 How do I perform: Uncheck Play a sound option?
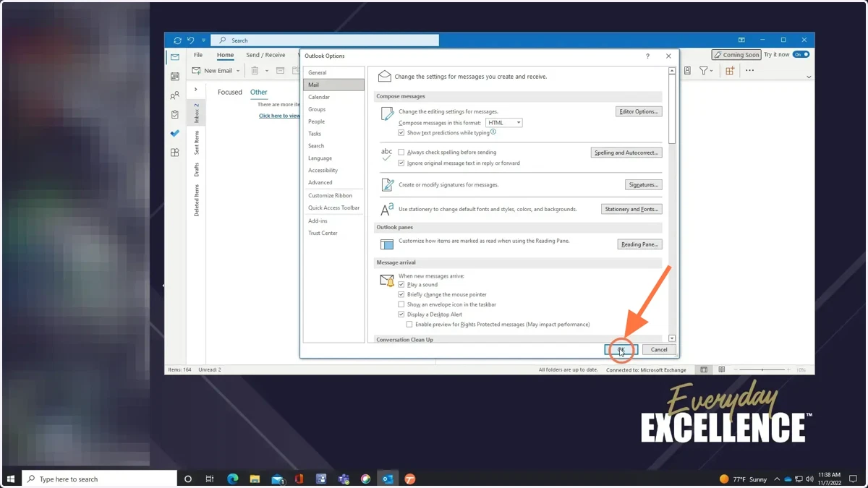tap(401, 285)
